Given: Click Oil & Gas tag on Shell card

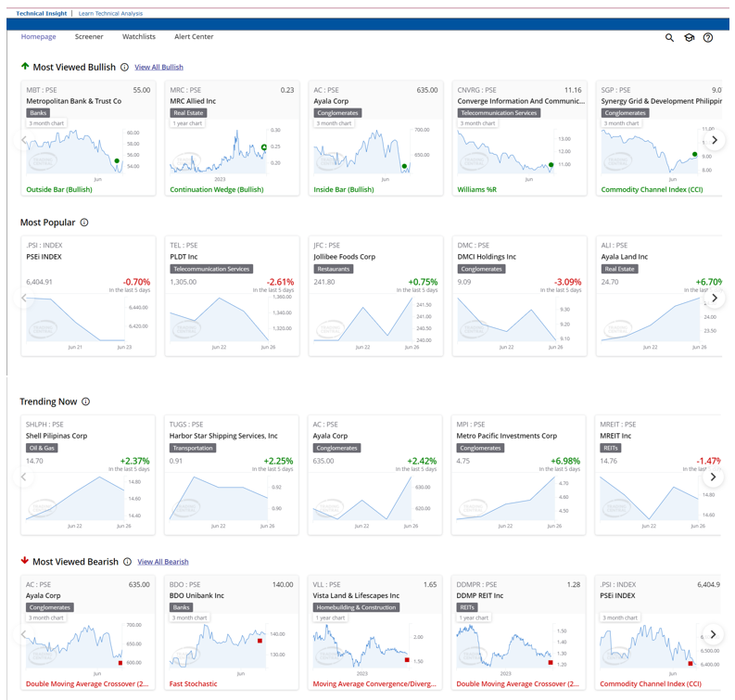Looking at the screenshot, I should 42,448.
